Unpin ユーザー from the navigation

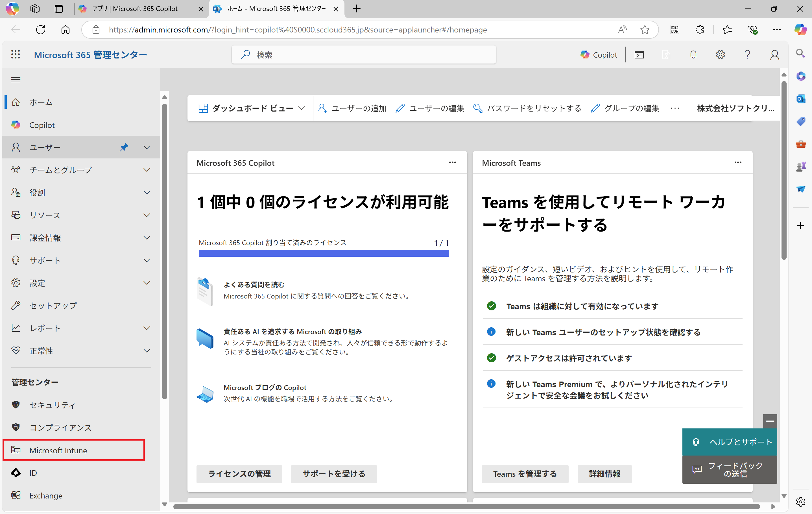[124, 147]
